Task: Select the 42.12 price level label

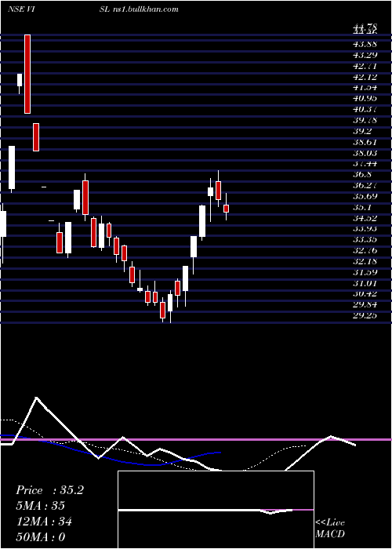Action: (365, 77)
